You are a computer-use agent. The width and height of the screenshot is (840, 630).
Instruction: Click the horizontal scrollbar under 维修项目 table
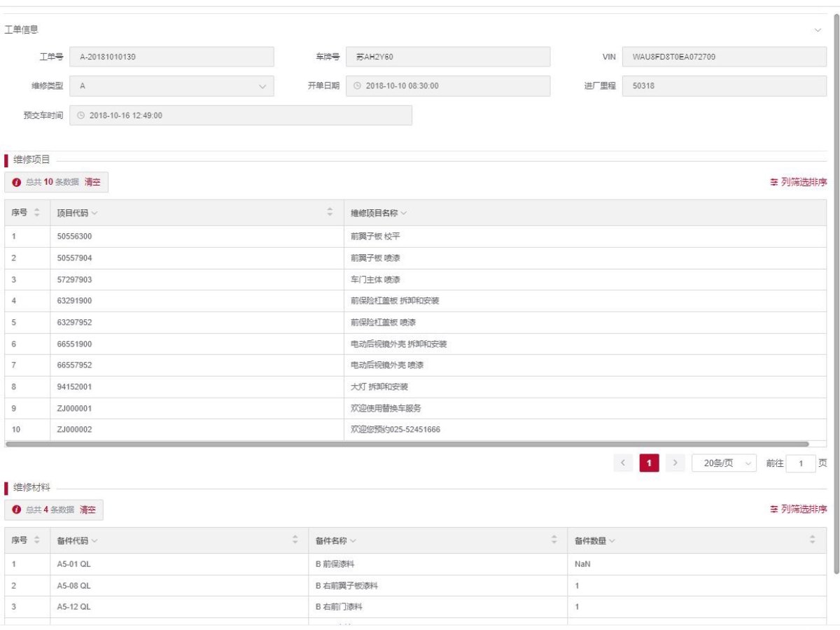coord(406,444)
